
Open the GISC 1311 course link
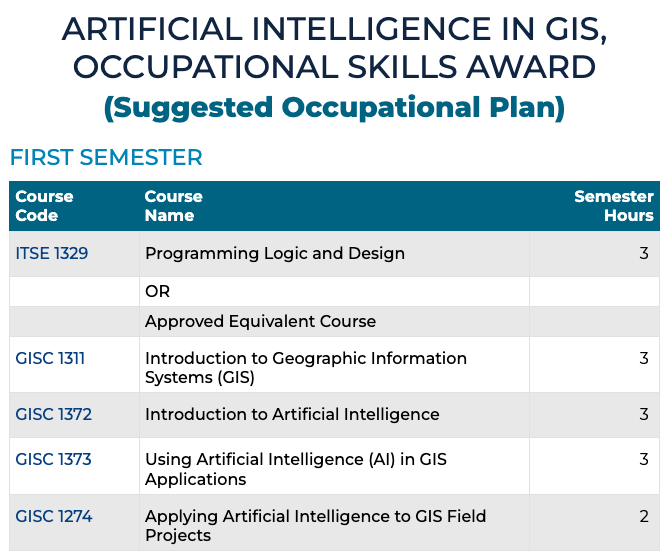coord(50,358)
